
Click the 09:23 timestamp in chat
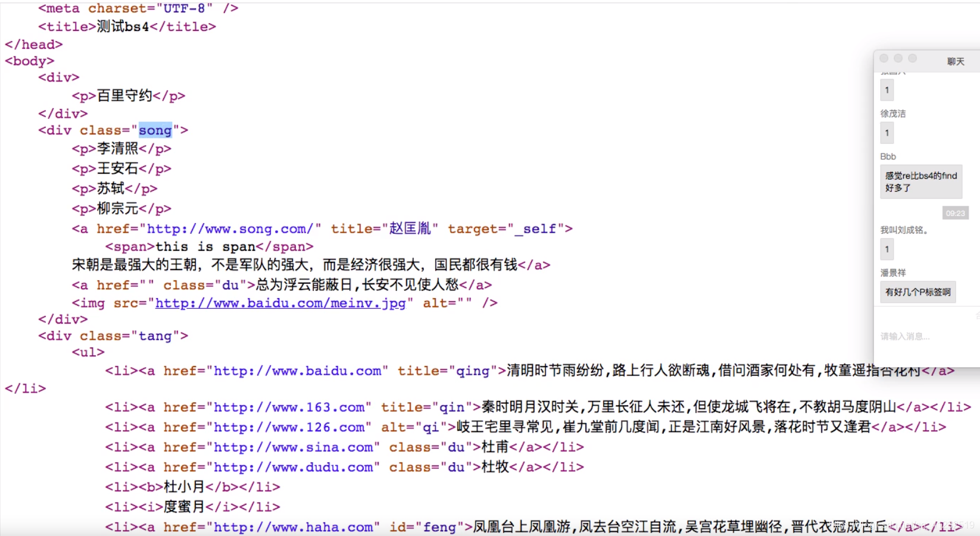[956, 213]
